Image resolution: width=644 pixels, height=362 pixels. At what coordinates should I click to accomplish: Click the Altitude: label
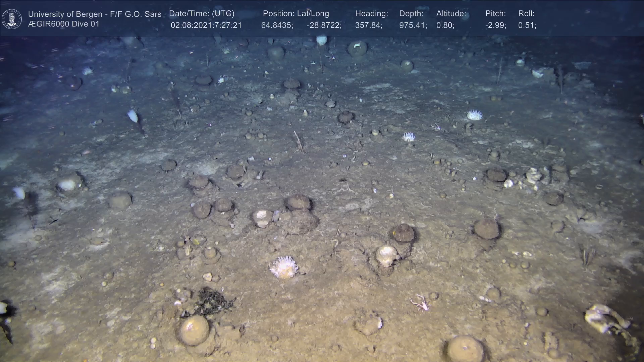451,14
